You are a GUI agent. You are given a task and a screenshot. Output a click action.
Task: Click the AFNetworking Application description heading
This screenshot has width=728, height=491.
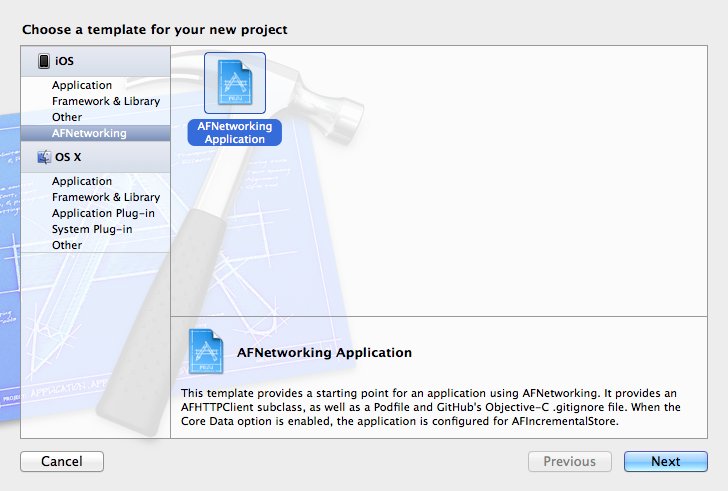(x=325, y=353)
